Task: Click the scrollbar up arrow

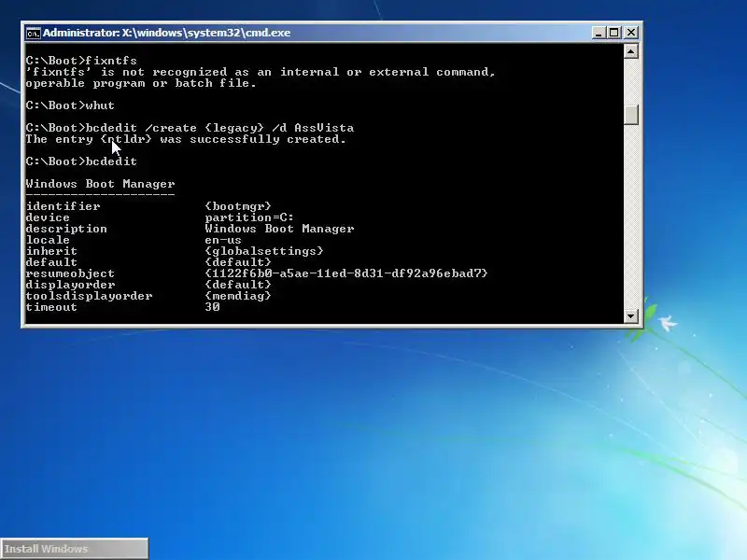Action: (x=631, y=51)
